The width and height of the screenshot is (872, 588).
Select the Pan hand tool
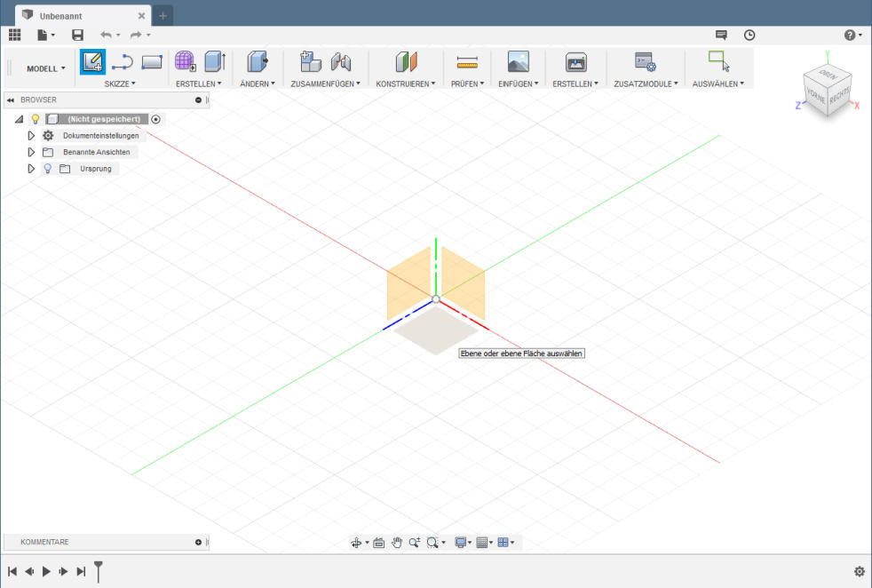[x=397, y=543]
